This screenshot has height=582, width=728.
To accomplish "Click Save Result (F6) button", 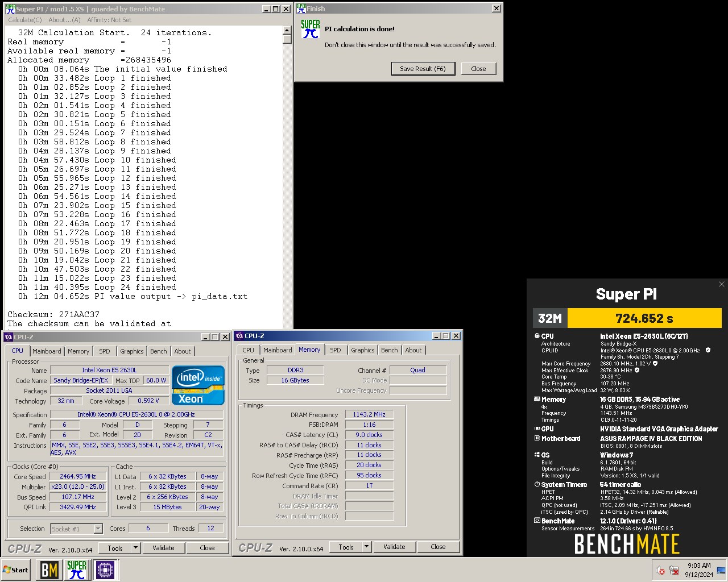I will click(x=423, y=69).
